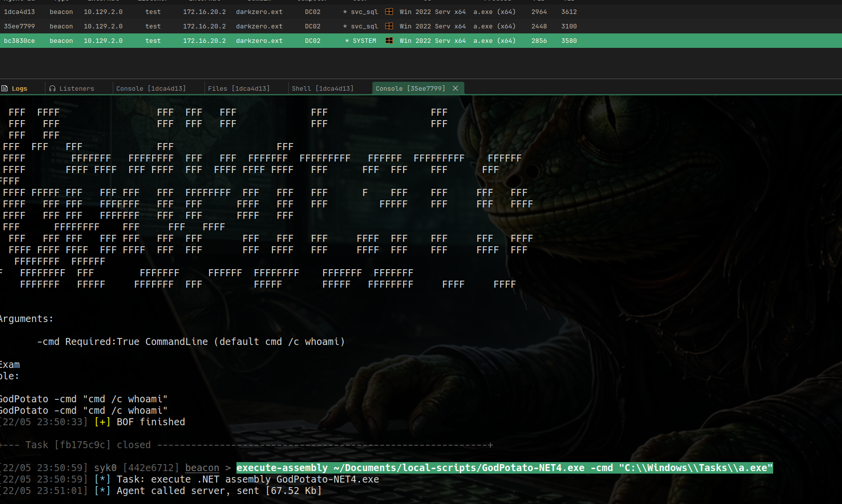Viewport: 842px width, 504px height.
Task: Click TID value 3100
Action: click(569, 26)
